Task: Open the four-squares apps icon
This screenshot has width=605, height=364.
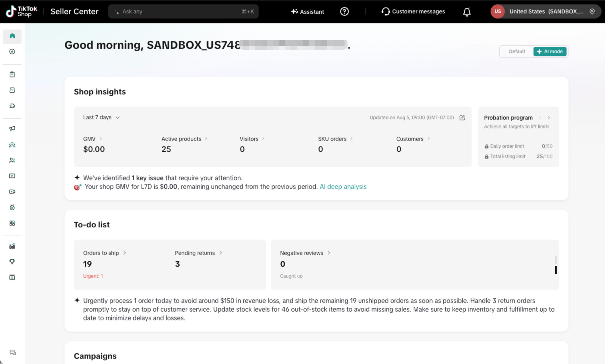Action: click(x=12, y=223)
